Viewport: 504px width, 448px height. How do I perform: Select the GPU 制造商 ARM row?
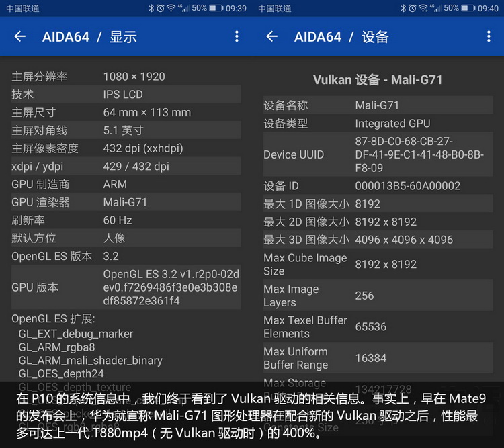point(126,184)
